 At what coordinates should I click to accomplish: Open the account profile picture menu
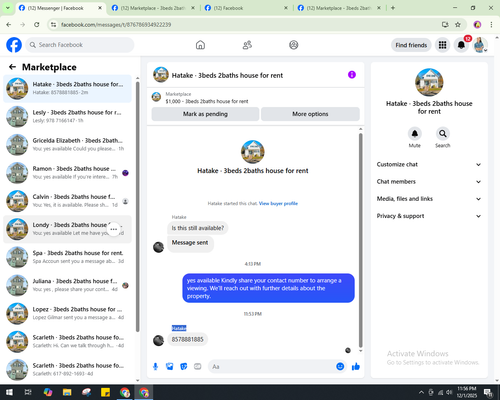(480, 45)
